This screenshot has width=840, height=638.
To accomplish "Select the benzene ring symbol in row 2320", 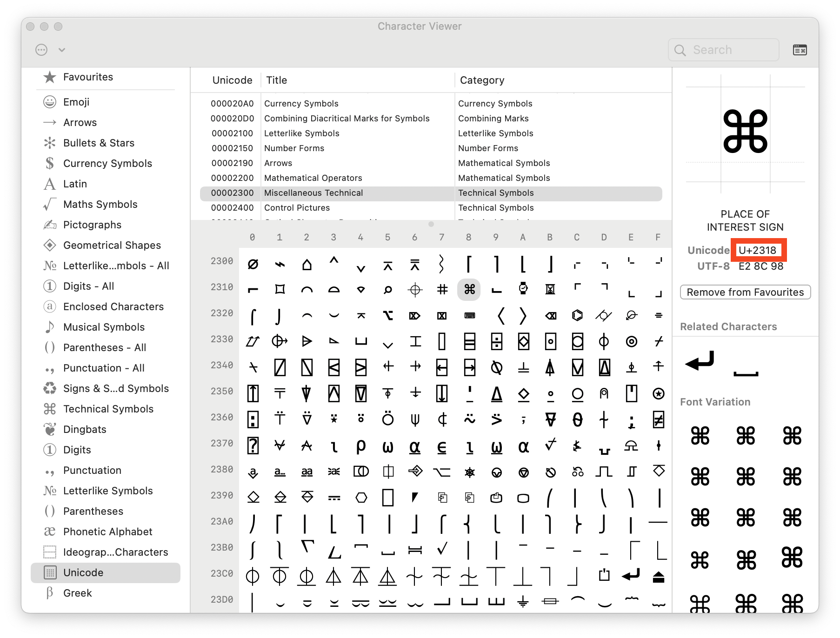I will pos(577,315).
